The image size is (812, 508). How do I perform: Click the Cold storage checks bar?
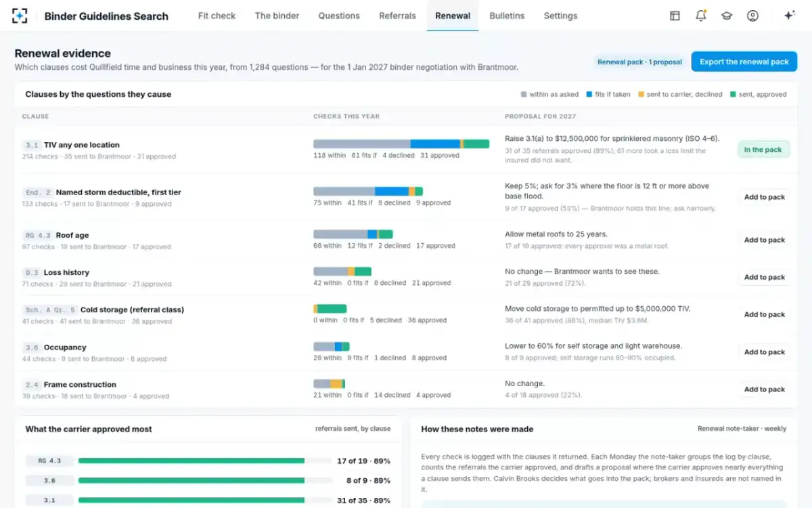330,309
